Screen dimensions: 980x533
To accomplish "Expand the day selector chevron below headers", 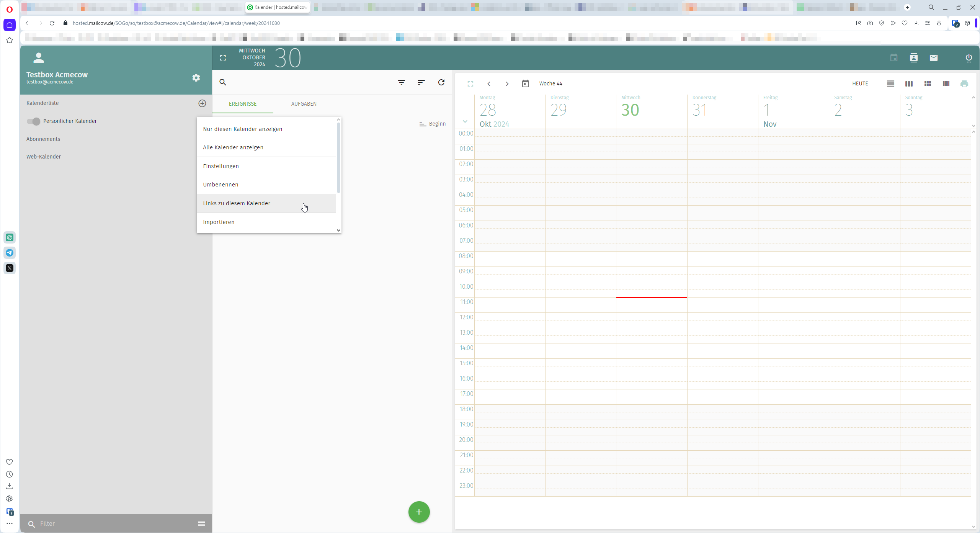I will coord(464,121).
